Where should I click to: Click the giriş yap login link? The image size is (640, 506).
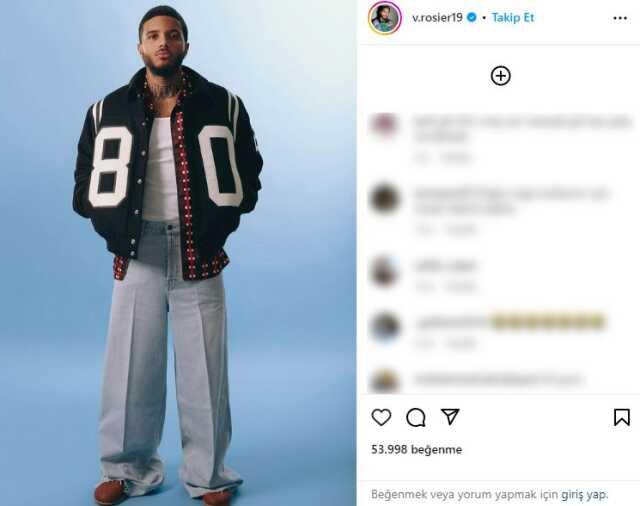[584, 495]
